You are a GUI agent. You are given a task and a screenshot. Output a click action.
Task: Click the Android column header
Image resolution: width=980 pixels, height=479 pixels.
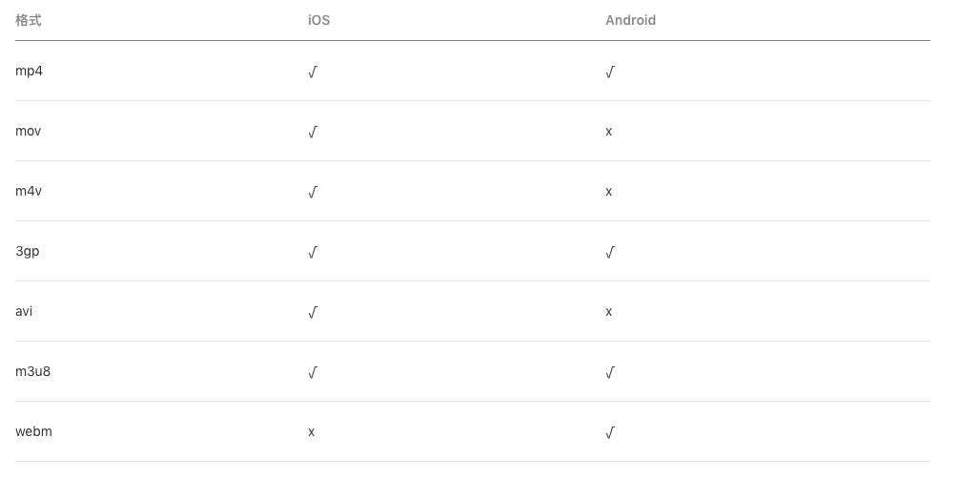631,21
